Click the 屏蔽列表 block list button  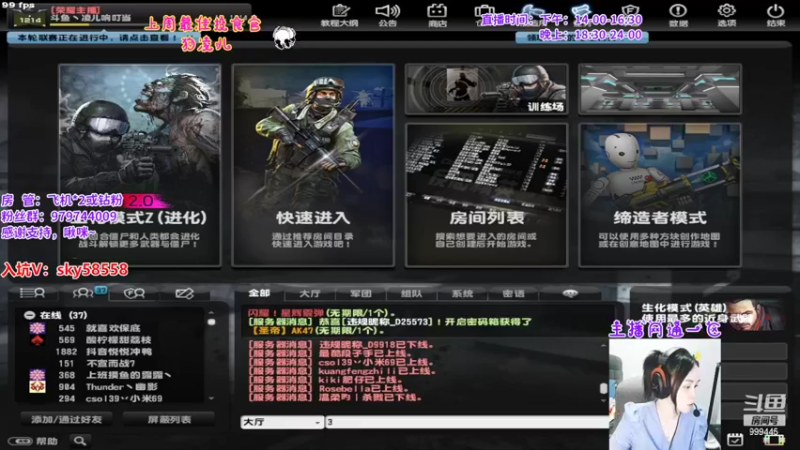click(169, 419)
